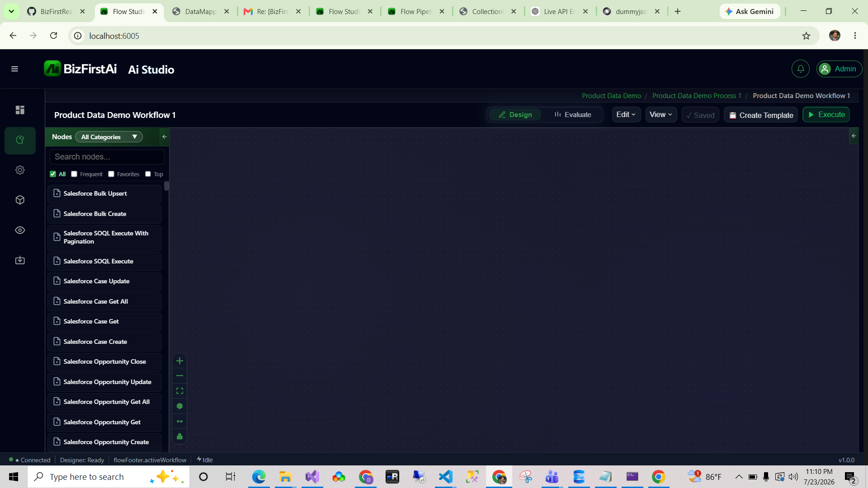Viewport: 868px width, 488px height.
Task: Click the Ask Gemini button
Action: point(750,11)
